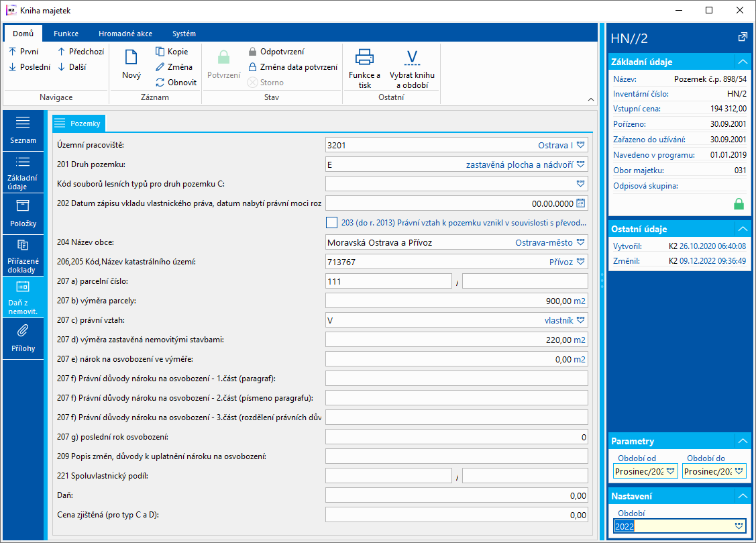Viewport: 756px width, 543px height.
Task: Click the parcelní číslo input field
Action: pos(388,281)
